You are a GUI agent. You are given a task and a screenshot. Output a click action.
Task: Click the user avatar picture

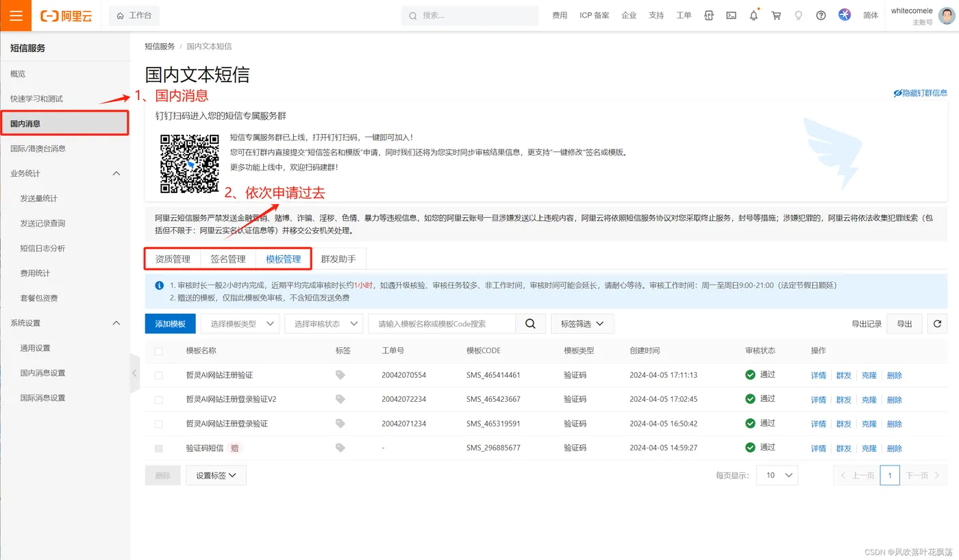click(x=947, y=16)
